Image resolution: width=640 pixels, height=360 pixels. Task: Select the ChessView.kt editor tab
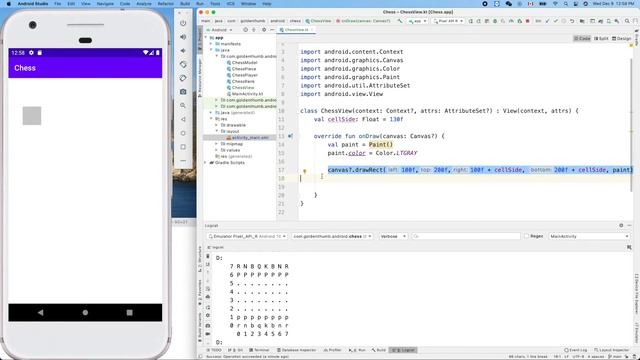[296, 30]
